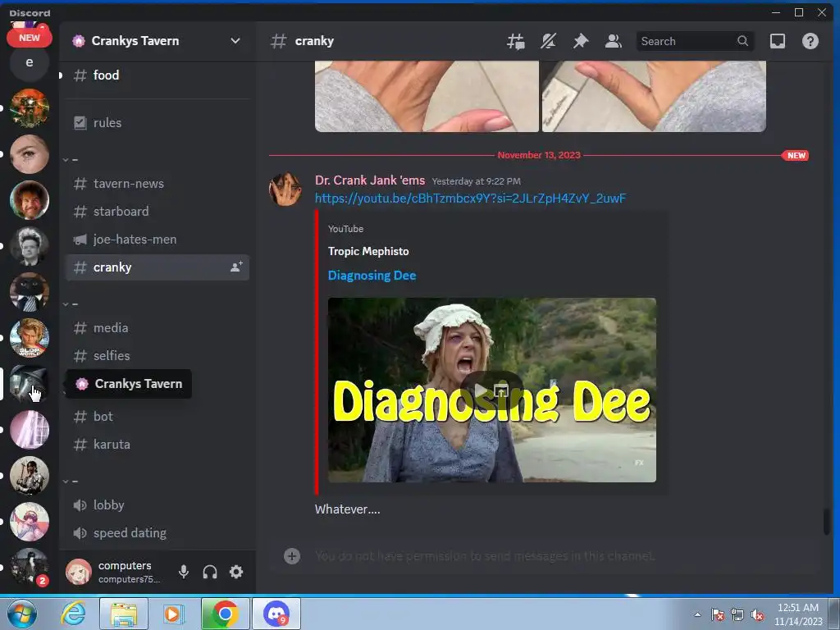Click the create invite icon on cranky
The width and height of the screenshot is (840, 630).
pyautogui.click(x=236, y=267)
